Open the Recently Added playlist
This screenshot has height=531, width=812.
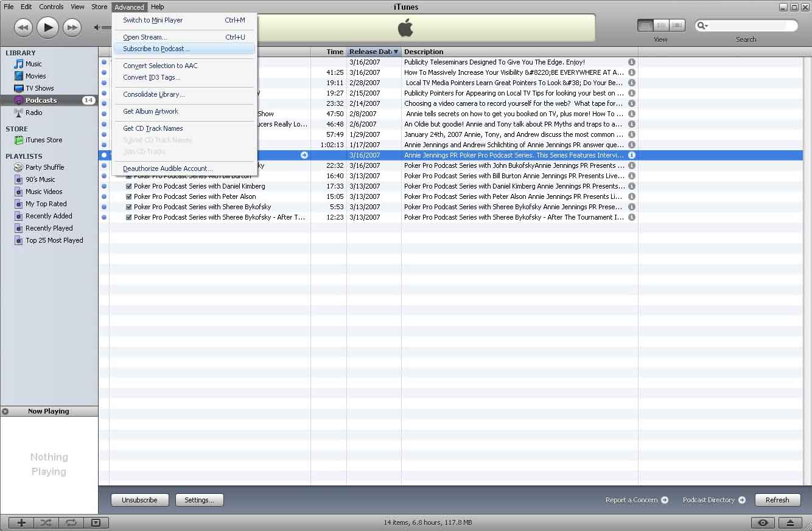(x=49, y=216)
